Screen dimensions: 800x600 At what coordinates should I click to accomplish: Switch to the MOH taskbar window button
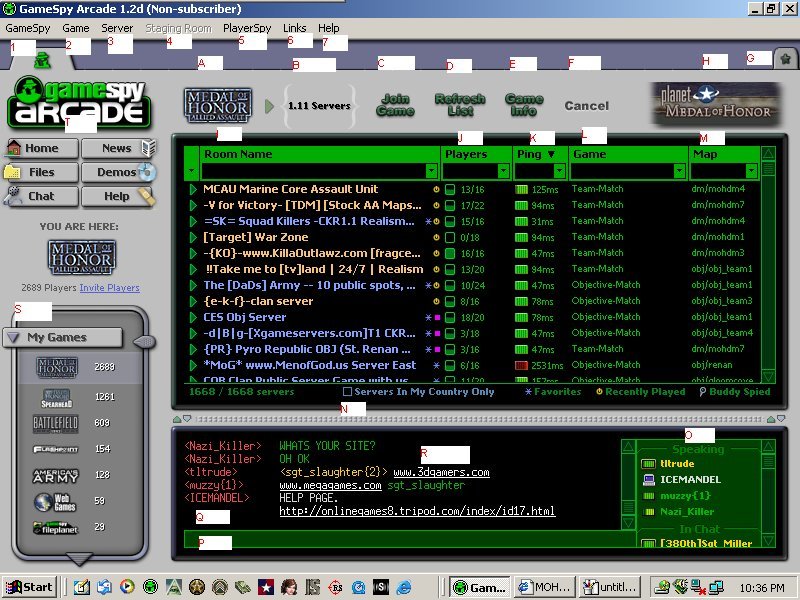coord(544,587)
